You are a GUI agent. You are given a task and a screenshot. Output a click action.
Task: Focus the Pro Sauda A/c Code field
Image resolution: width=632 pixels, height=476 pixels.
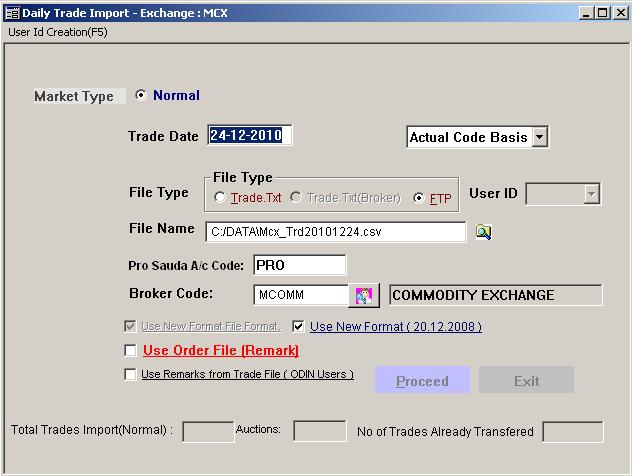tap(299, 265)
